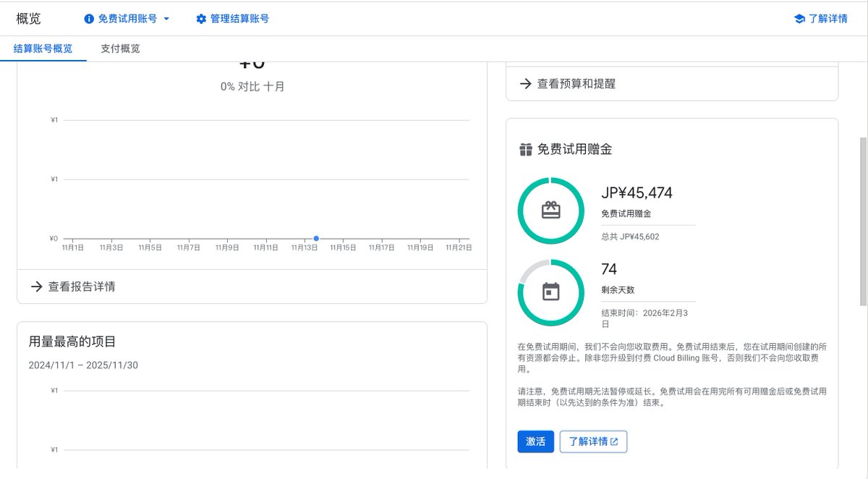
Task: Click the ¥0 axis label on cost chart
Action: (54, 239)
